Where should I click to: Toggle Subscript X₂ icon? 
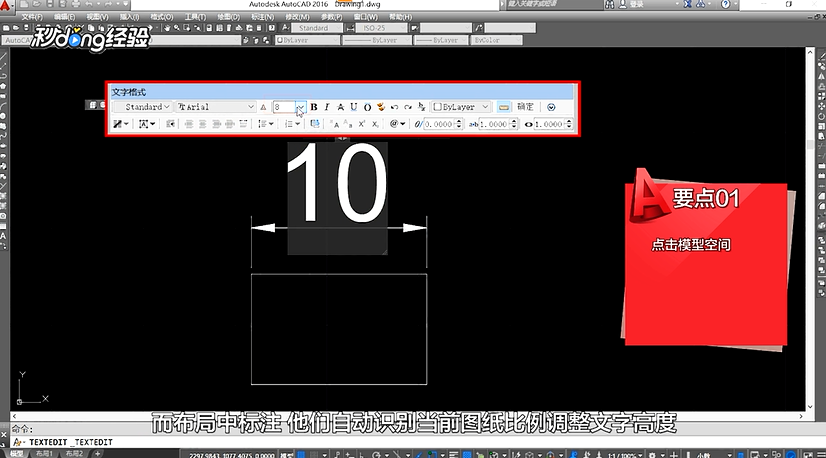tap(375, 124)
